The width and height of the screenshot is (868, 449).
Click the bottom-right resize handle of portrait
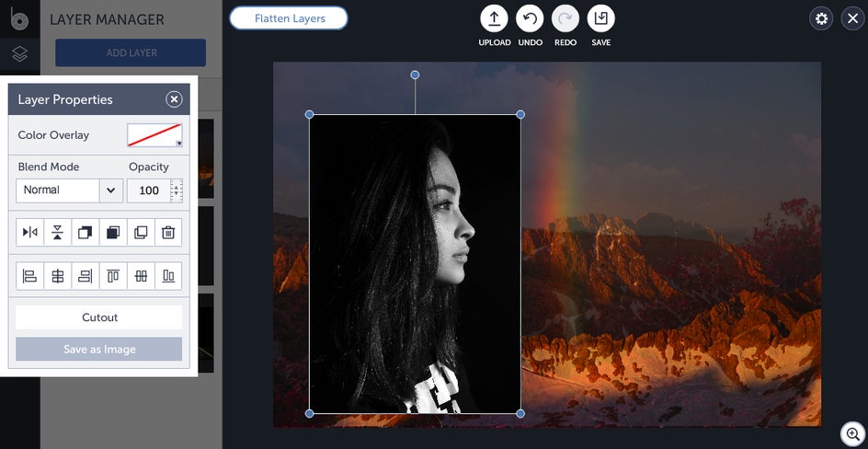520,413
